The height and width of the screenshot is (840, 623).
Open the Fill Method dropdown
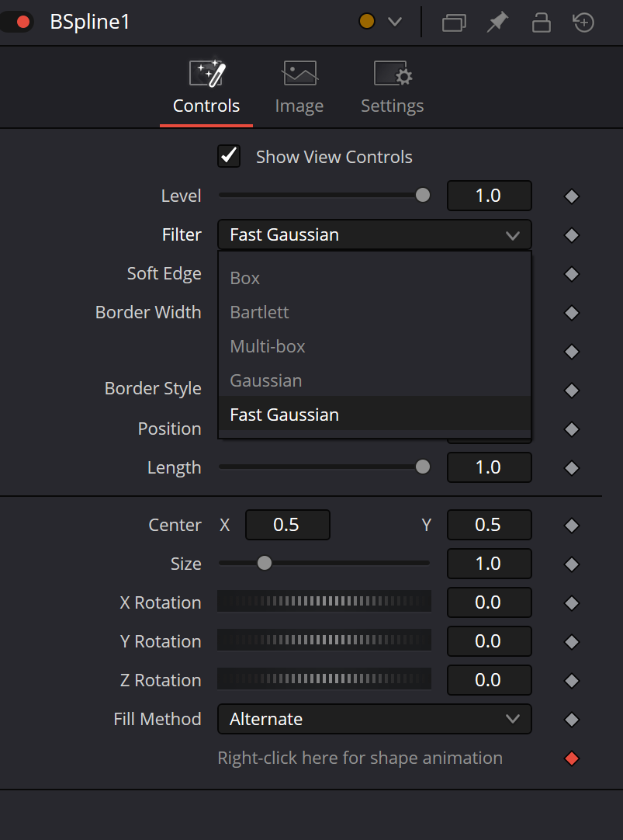click(x=374, y=719)
